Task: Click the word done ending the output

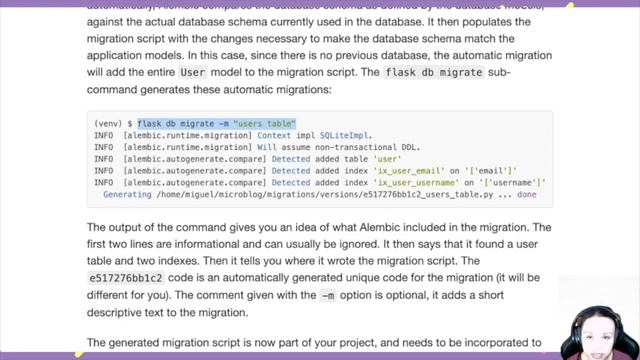Action: click(527, 195)
